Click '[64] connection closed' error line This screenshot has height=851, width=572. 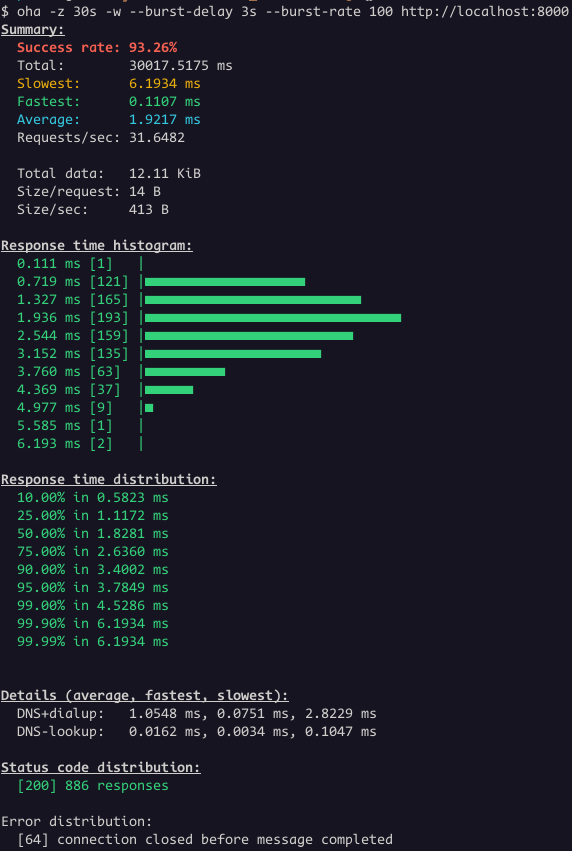[x=205, y=839]
